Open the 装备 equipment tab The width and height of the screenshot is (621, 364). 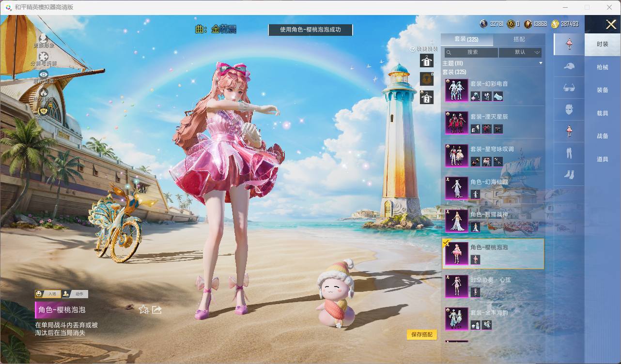tap(603, 90)
